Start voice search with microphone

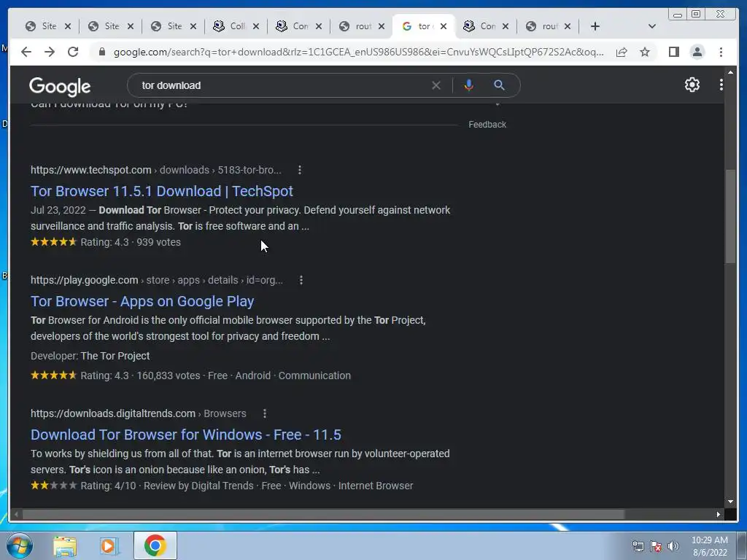469,85
